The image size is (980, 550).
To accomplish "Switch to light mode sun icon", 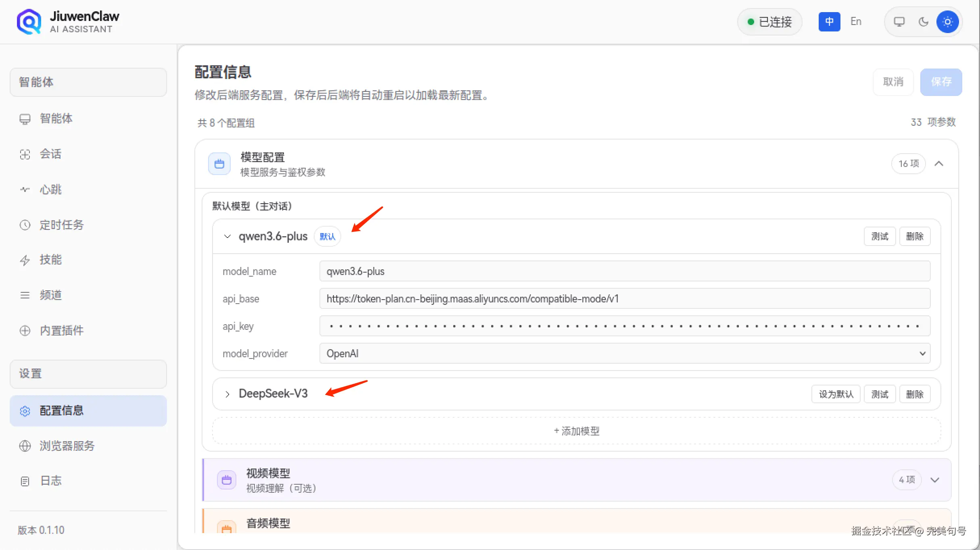I will point(947,22).
